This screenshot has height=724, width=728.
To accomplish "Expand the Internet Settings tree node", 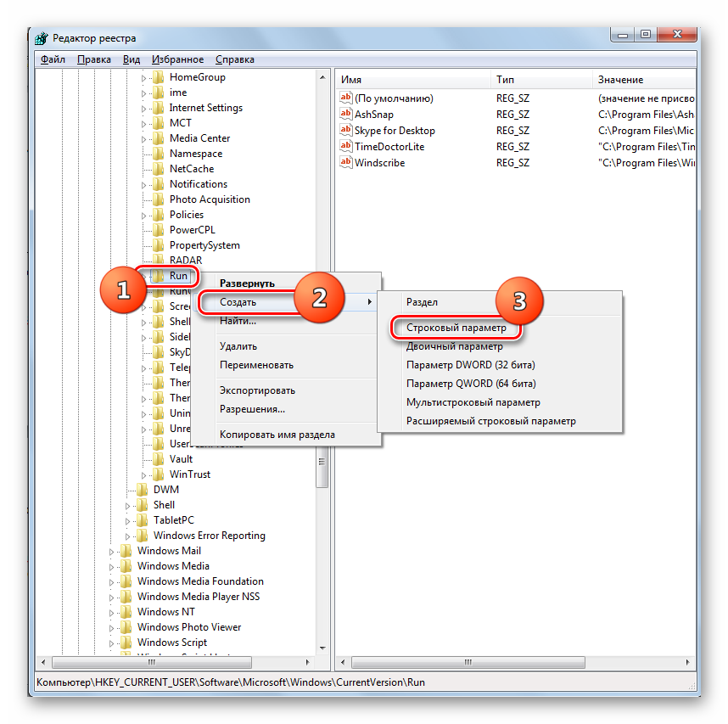I will pos(144,109).
